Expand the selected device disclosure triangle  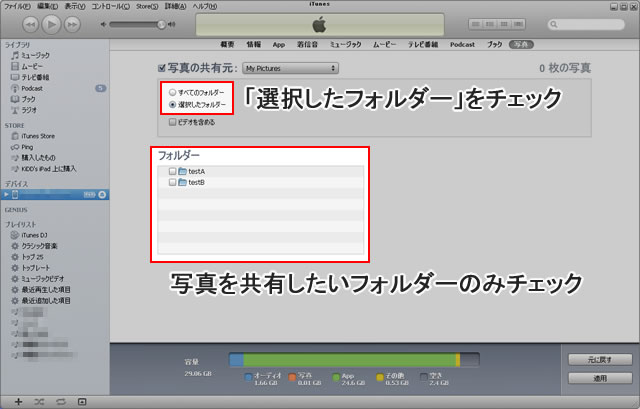click(6, 195)
